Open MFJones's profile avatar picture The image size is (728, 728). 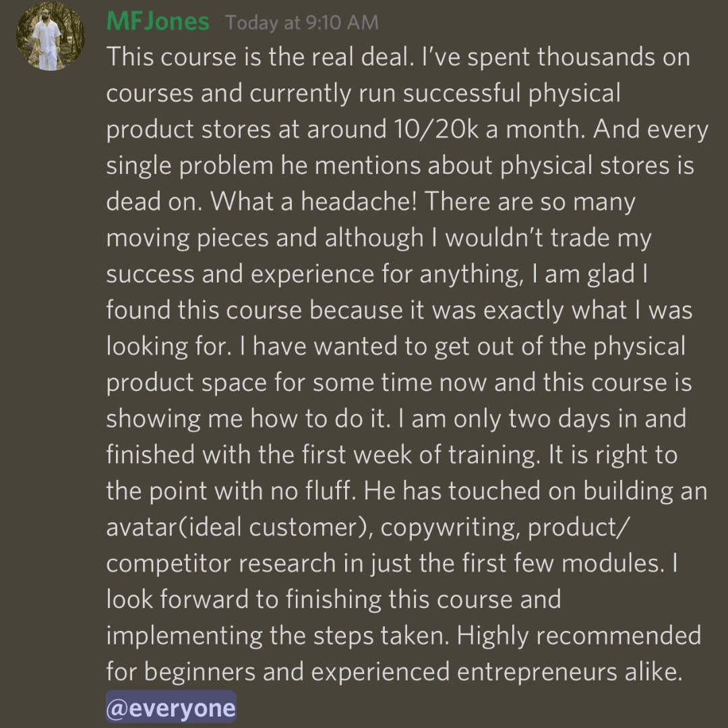point(51,36)
